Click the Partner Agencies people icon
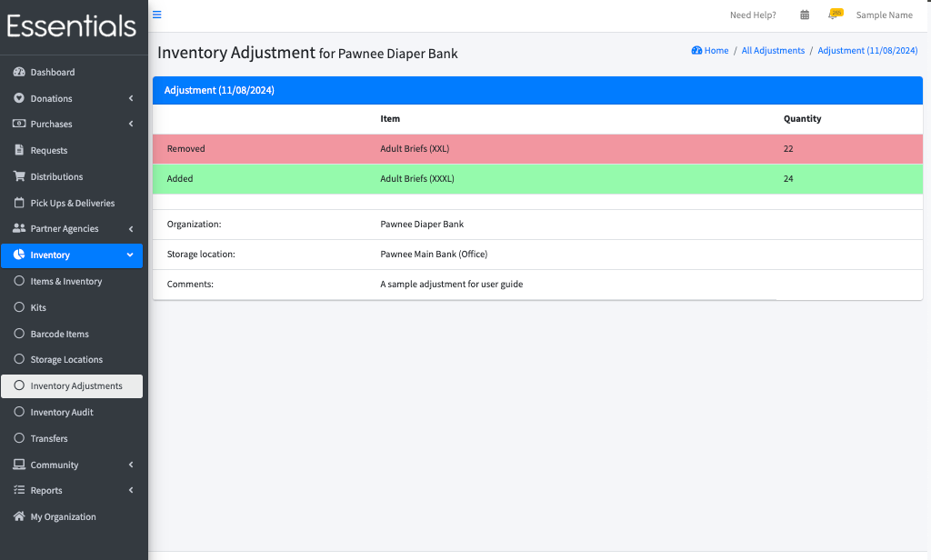The height and width of the screenshot is (560, 931). pos(19,228)
